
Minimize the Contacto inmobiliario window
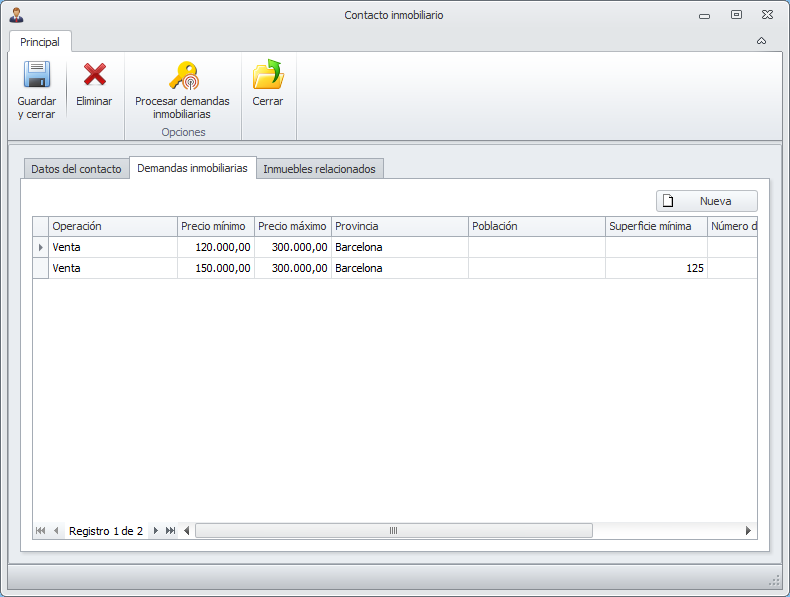pyautogui.click(x=704, y=16)
